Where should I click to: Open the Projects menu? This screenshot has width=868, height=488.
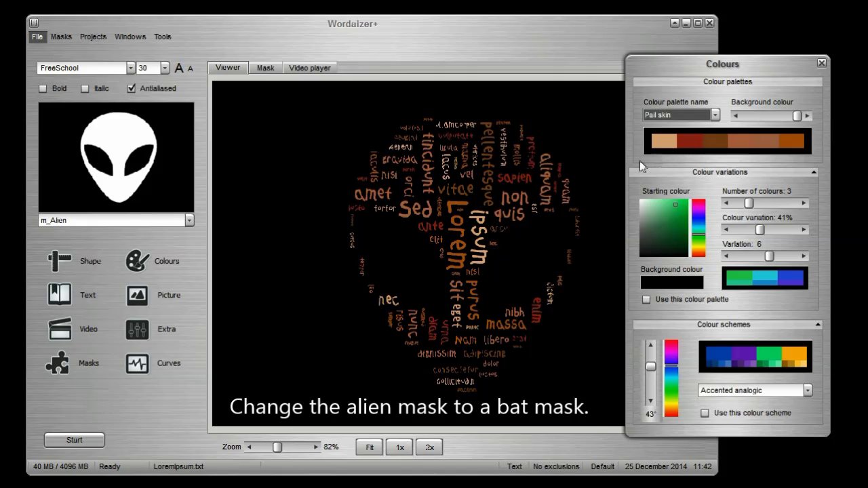[x=93, y=37]
